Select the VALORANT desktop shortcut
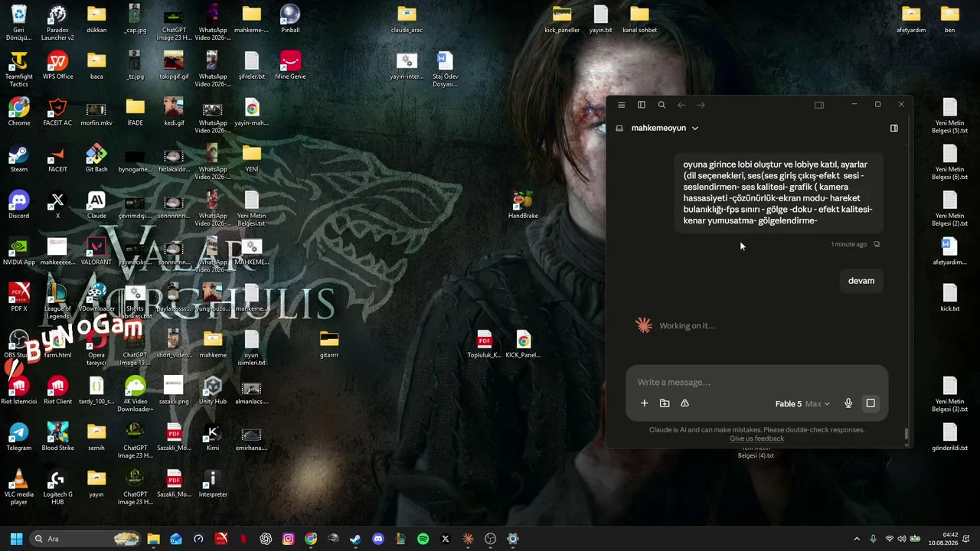 [96, 252]
